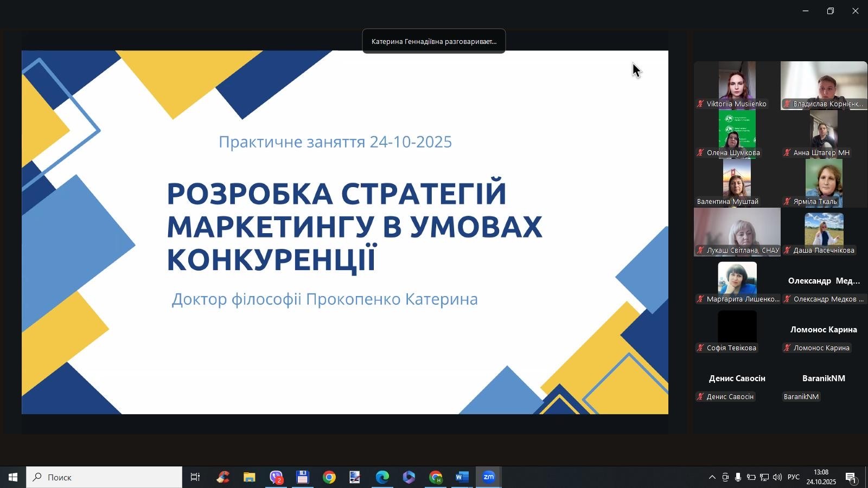Open the Task View button
The image size is (868, 488).
tap(195, 477)
